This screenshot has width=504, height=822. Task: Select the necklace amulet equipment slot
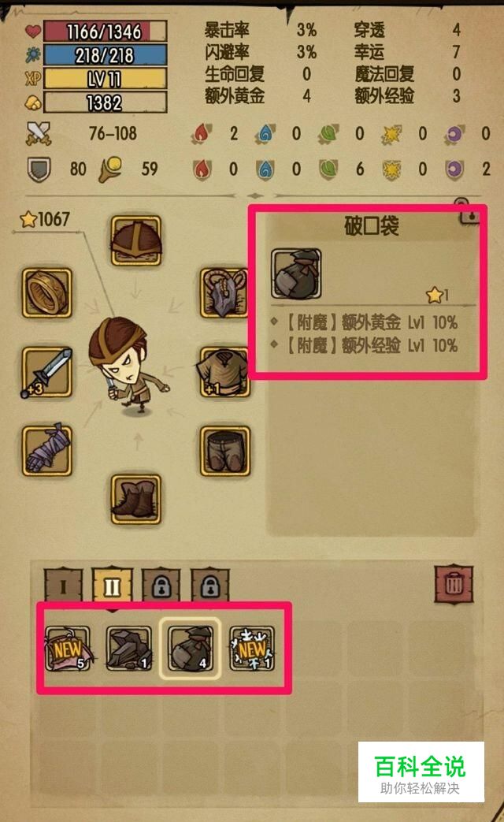(224, 292)
